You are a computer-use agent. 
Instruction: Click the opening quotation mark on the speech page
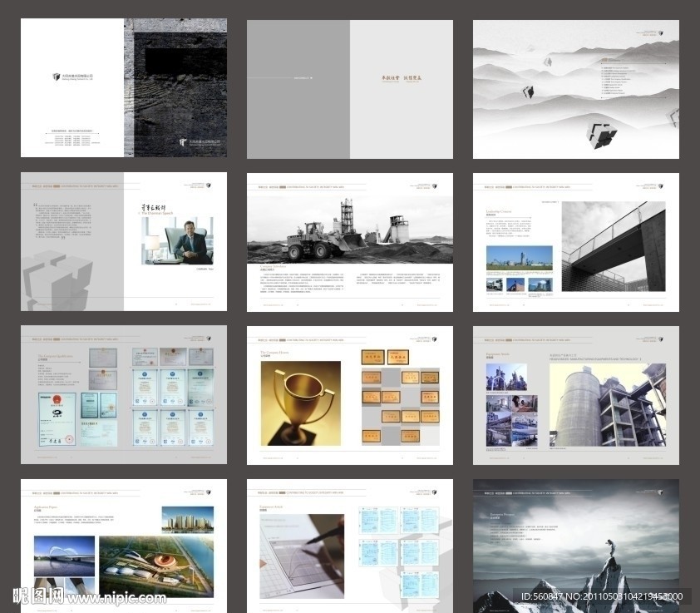(36, 205)
